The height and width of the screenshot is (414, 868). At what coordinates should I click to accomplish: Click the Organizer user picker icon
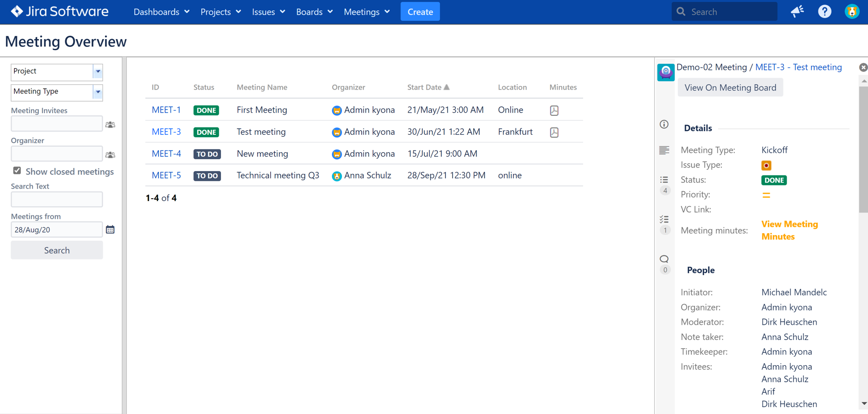[x=110, y=155]
